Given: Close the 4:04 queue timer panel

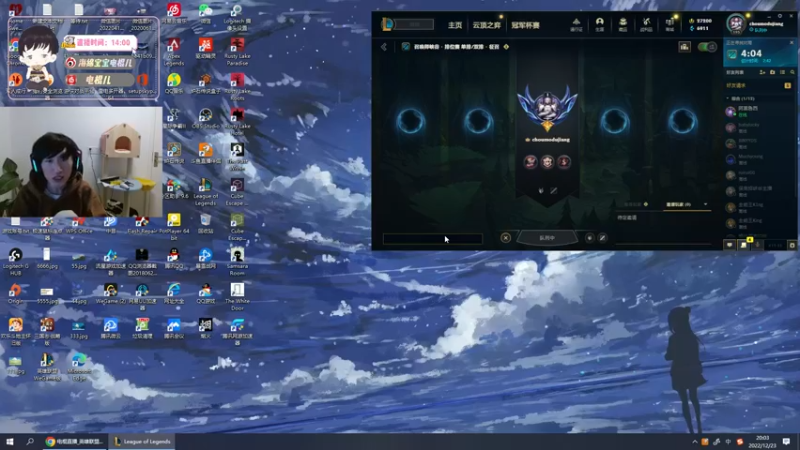Looking at the screenshot, I should coord(791,42).
